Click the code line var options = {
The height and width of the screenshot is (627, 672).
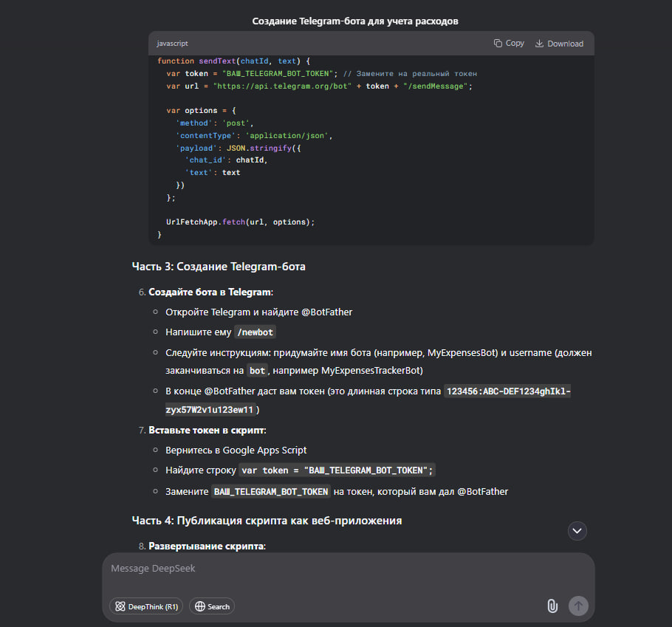(x=201, y=111)
